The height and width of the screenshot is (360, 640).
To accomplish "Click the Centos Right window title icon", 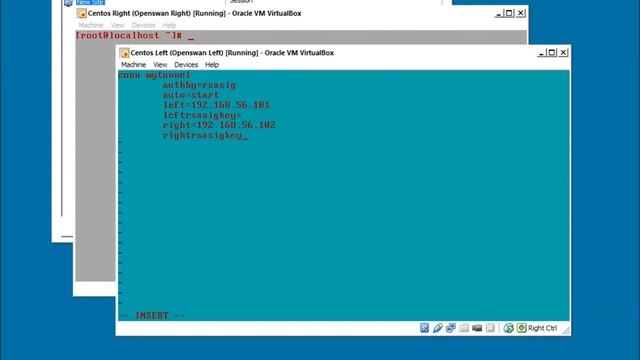I will click(x=82, y=13).
